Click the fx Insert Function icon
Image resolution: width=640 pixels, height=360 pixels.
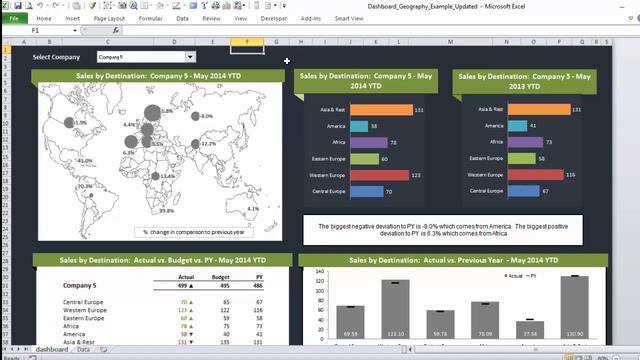point(116,31)
